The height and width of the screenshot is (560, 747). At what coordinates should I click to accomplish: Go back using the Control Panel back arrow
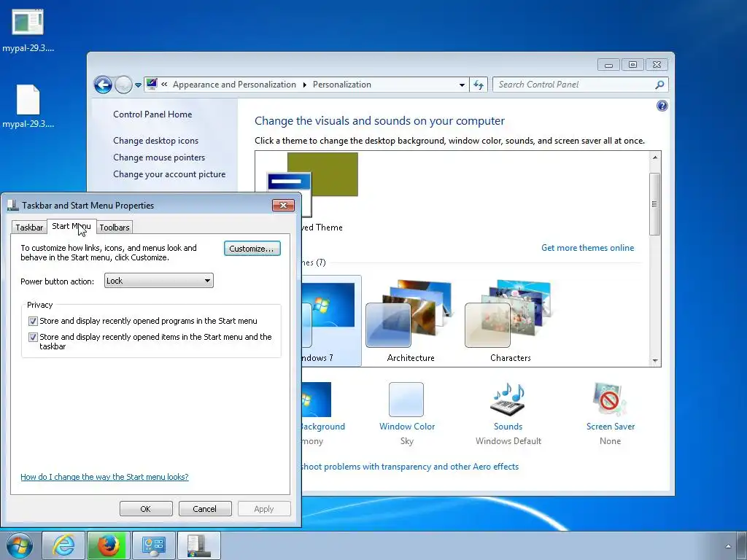[103, 85]
